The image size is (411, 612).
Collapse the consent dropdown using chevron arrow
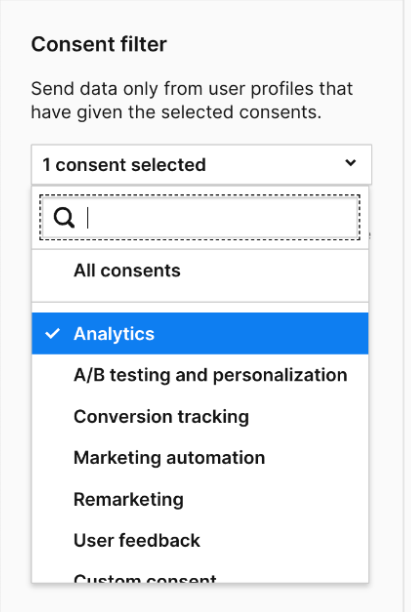(351, 163)
